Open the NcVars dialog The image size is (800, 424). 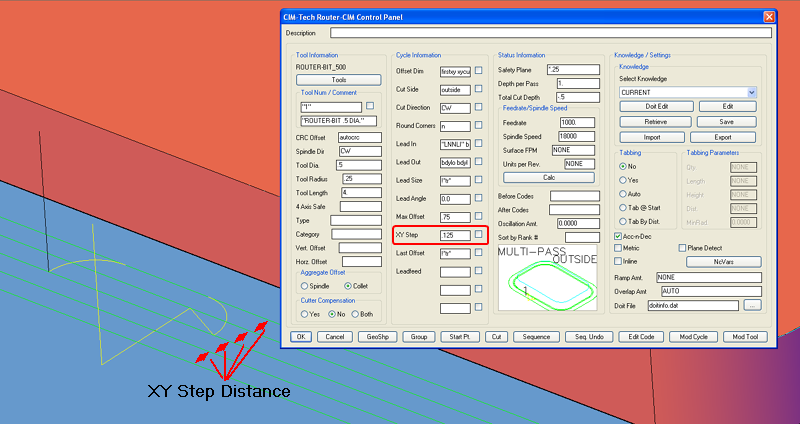(724, 262)
